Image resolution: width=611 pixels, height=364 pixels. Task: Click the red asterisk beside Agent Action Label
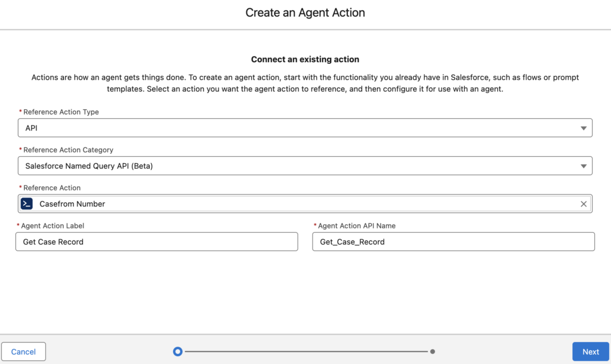(19, 226)
